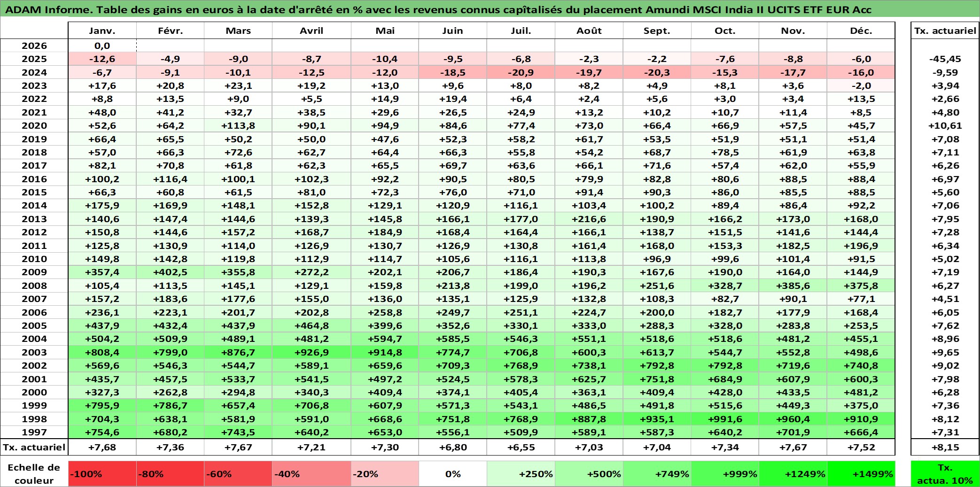Select the 'Août' column header
The height and width of the screenshot is (487, 980).
(589, 31)
